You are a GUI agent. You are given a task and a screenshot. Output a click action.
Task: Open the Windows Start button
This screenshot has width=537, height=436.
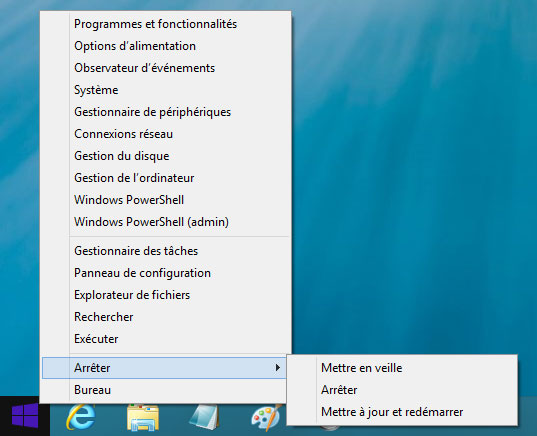click(x=25, y=416)
